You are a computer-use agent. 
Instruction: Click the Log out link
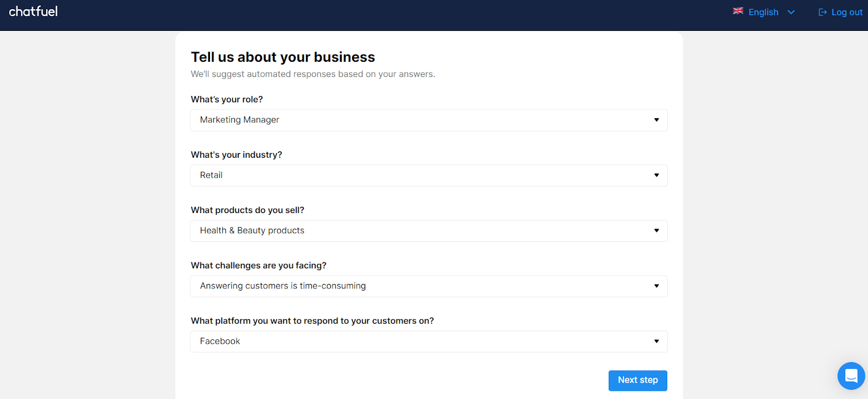tap(846, 12)
